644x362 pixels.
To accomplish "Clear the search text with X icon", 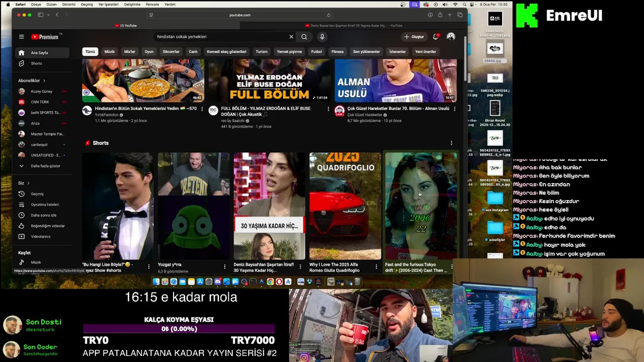I will coord(291,37).
